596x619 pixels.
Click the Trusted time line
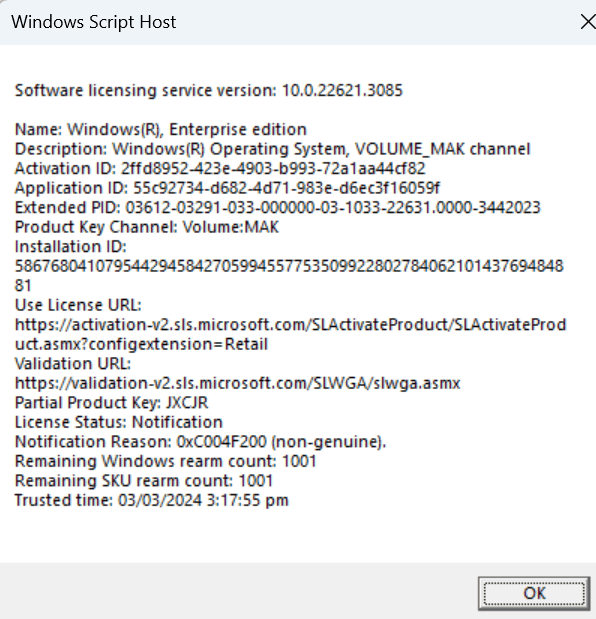(152, 500)
